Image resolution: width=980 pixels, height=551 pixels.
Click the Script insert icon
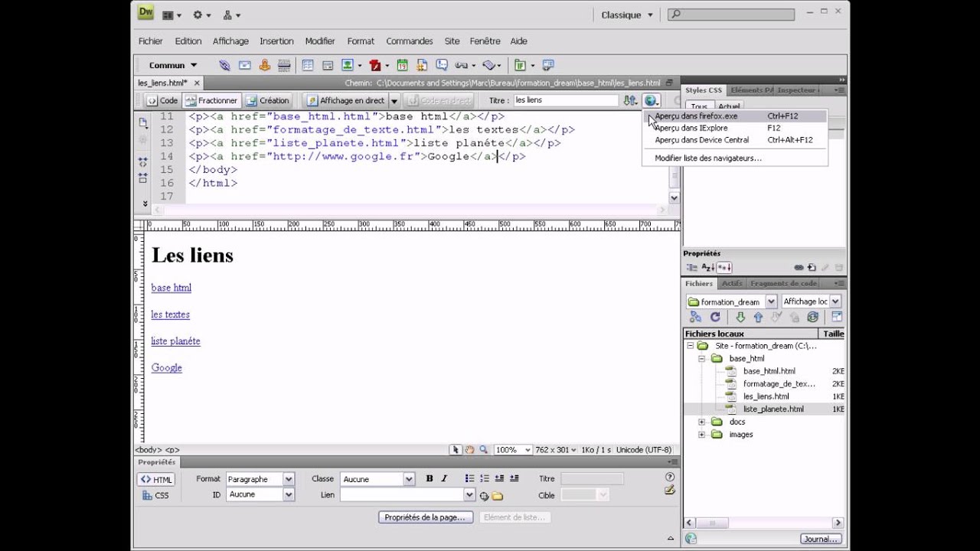(490, 65)
